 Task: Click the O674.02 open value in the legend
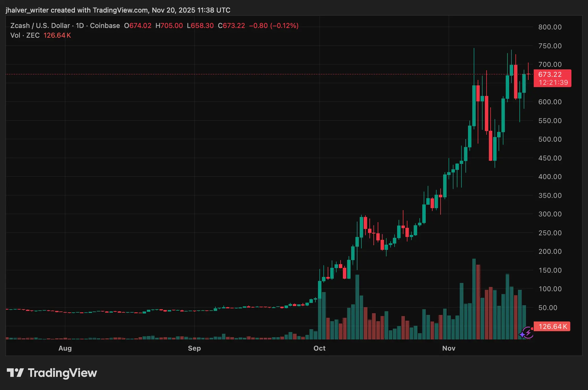point(138,25)
